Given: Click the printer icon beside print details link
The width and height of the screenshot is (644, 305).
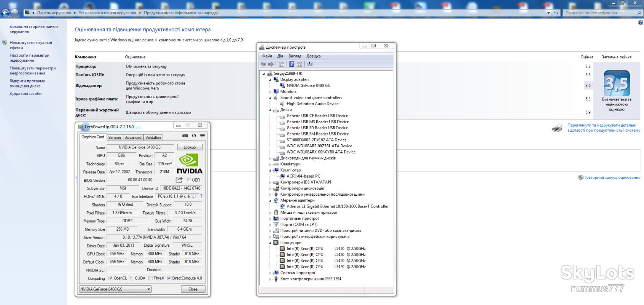Looking at the screenshot, I should (557, 128).
